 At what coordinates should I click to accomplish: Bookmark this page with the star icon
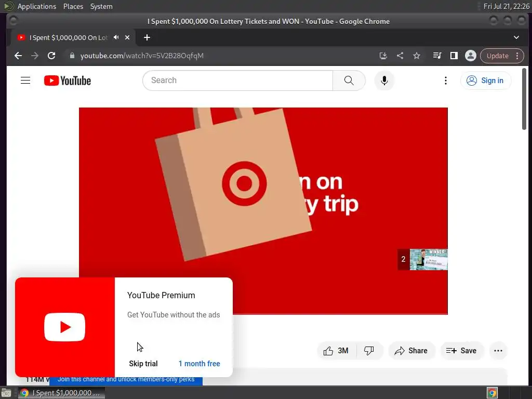click(x=417, y=56)
